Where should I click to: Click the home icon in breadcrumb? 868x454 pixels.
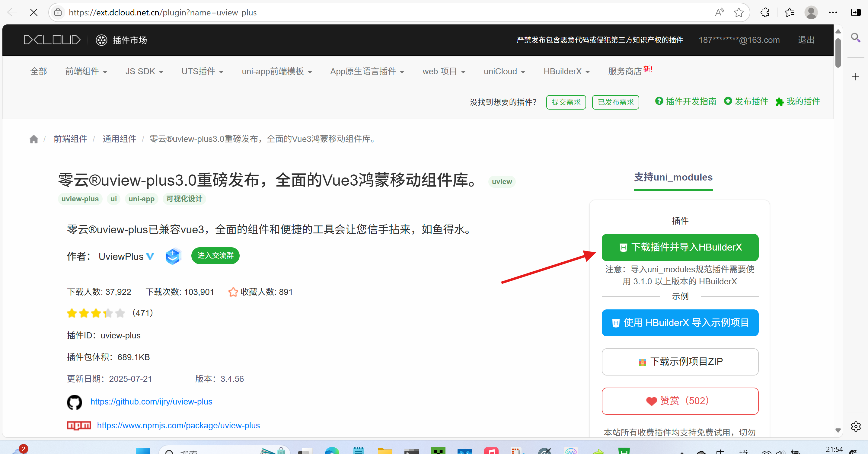click(34, 139)
